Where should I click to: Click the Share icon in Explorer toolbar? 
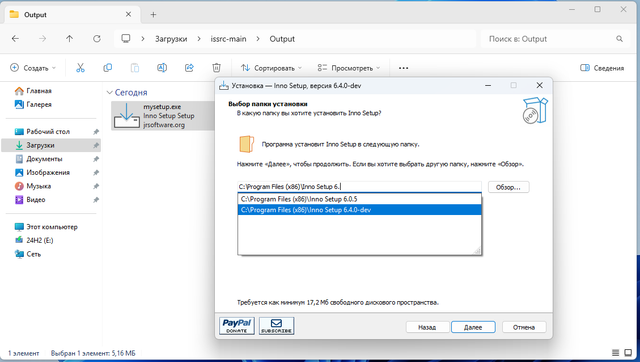(189, 68)
